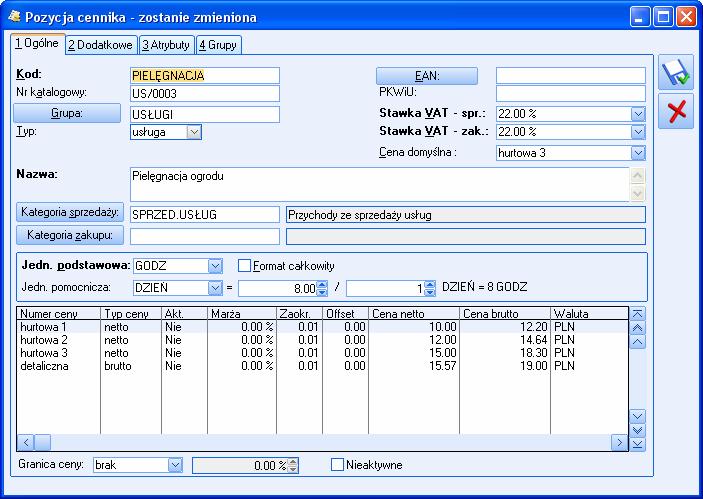This screenshot has width=703, height=499.
Task: Open the Typ dropdown showing usługa
Action: click(x=194, y=132)
